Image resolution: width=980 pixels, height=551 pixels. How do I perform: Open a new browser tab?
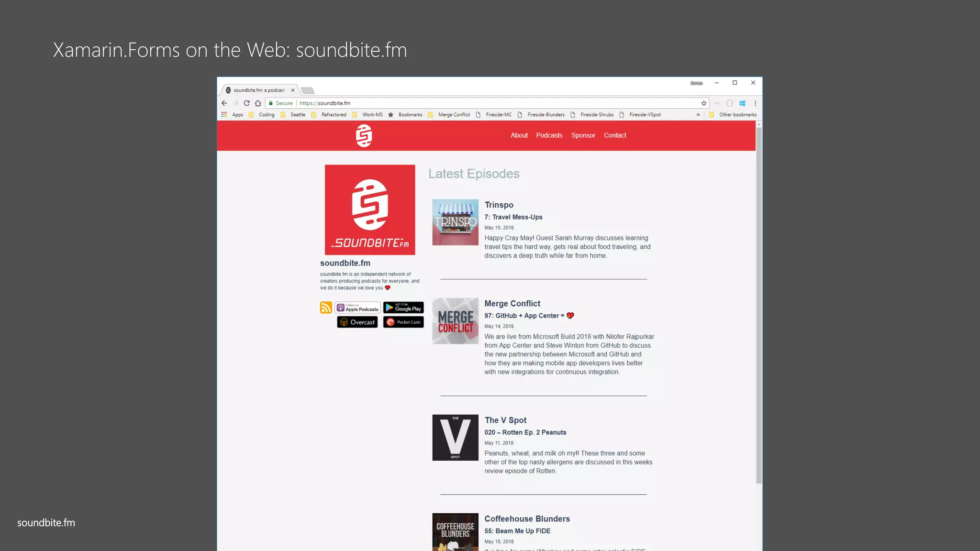click(308, 90)
